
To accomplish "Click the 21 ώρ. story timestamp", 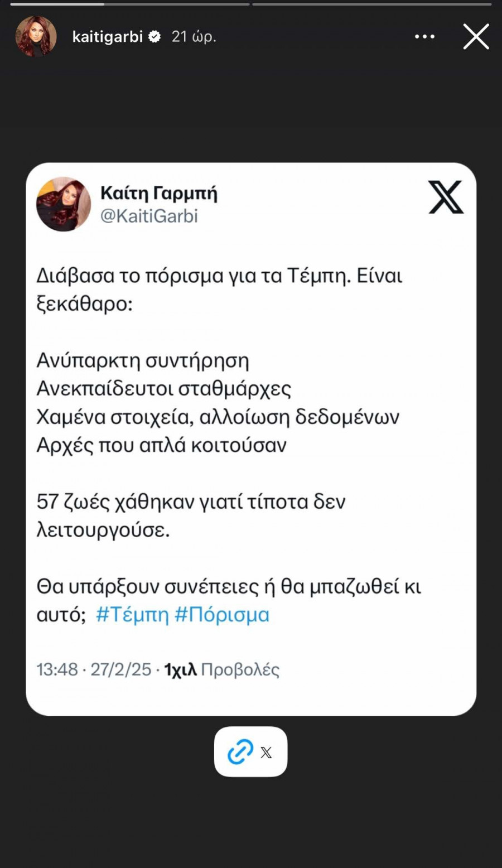I will click(x=194, y=37).
